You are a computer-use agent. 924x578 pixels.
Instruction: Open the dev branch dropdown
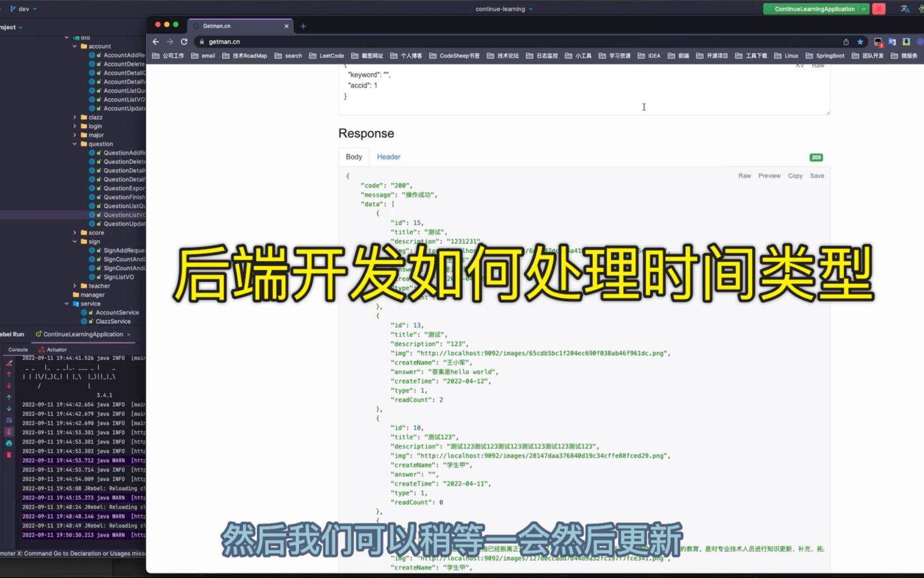coord(24,9)
